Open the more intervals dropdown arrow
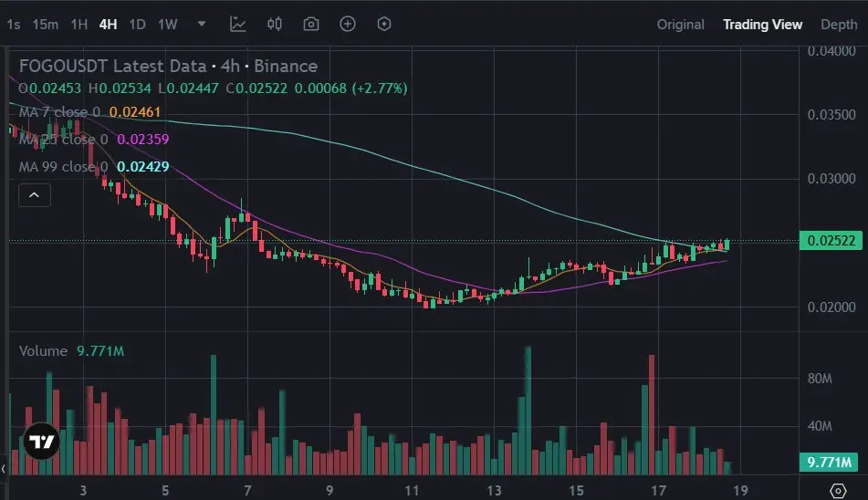 tap(202, 24)
